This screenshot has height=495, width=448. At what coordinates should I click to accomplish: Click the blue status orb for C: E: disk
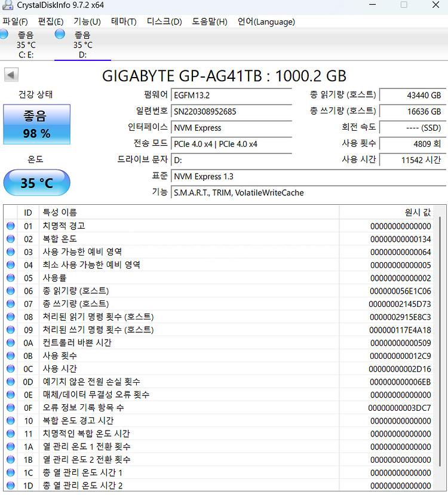click(5, 35)
